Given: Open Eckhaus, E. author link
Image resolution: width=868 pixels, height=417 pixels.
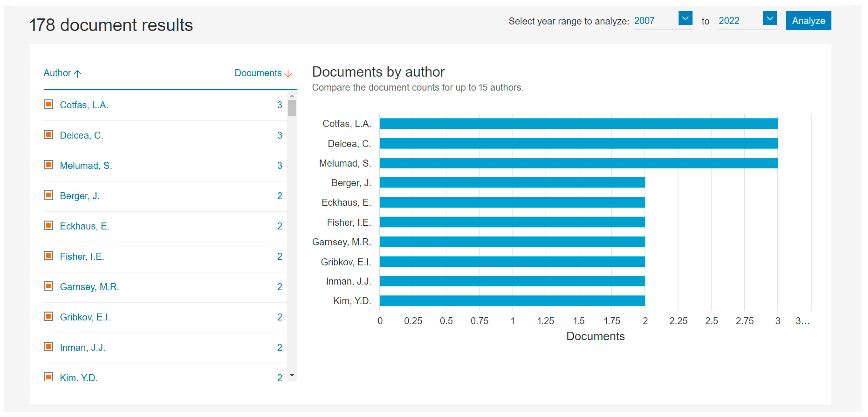Looking at the screenshot, I should (x=84, y=226).
